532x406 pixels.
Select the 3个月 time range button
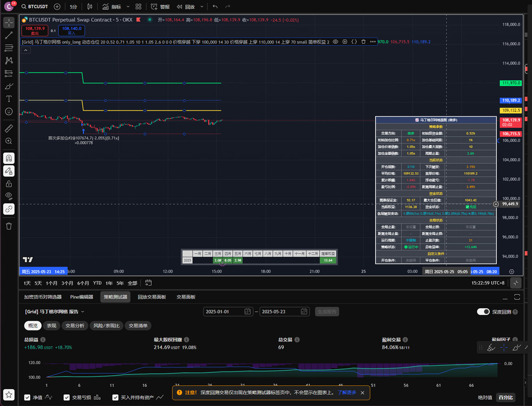click(67, 283)
